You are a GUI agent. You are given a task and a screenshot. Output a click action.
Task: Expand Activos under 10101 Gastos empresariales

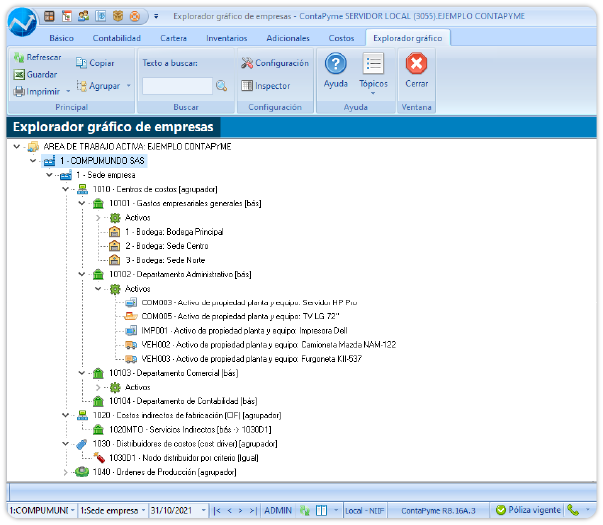98,218
